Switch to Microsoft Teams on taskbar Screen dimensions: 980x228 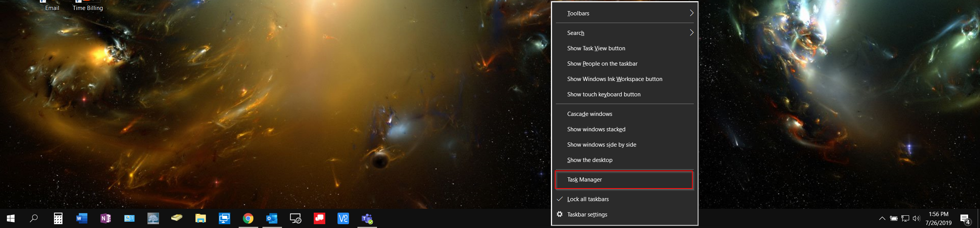[x=367, y=218]
